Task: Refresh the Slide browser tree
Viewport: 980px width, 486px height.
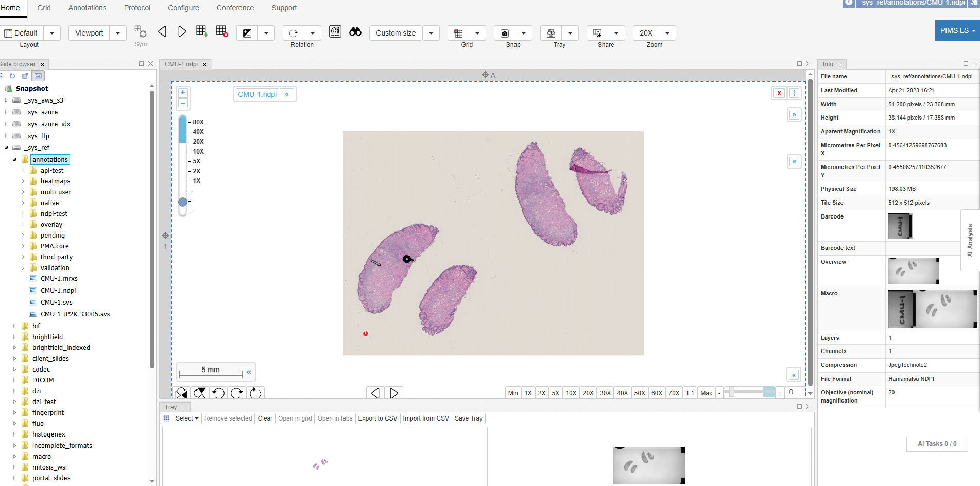Action: click(x=12, y=76)
